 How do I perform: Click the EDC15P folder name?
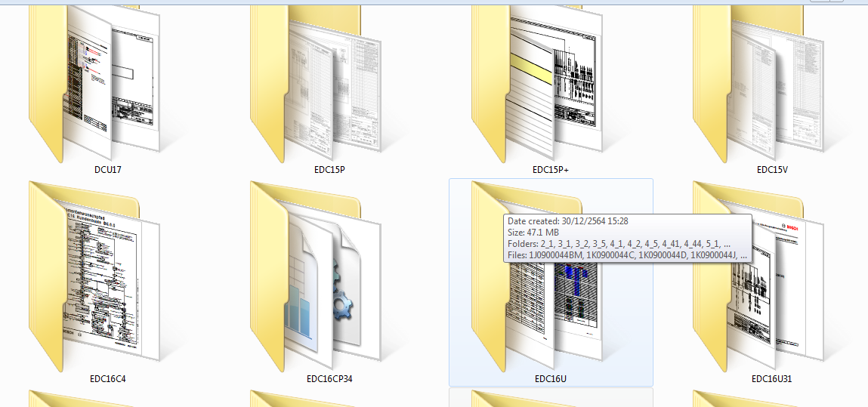click(329, 170)
